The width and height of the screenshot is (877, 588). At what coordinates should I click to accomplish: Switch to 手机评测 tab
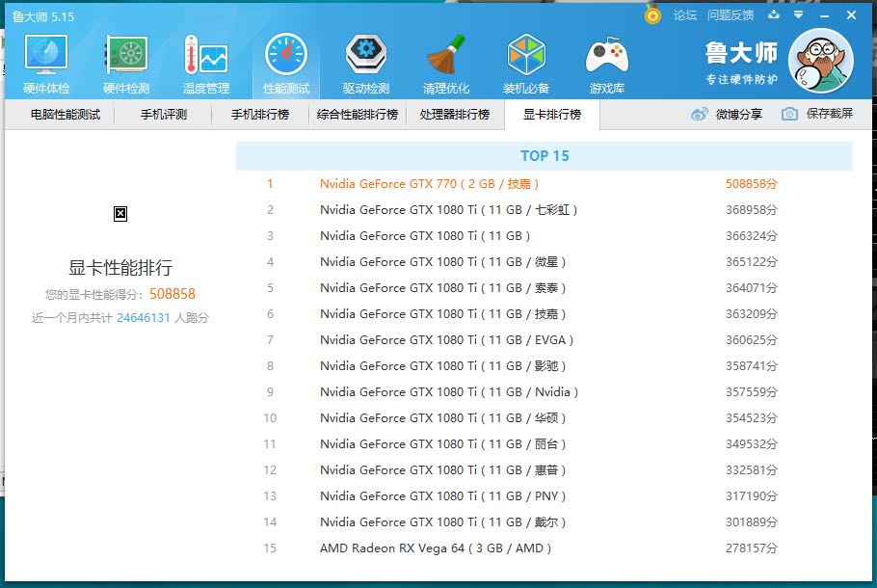tap(163, 115)
